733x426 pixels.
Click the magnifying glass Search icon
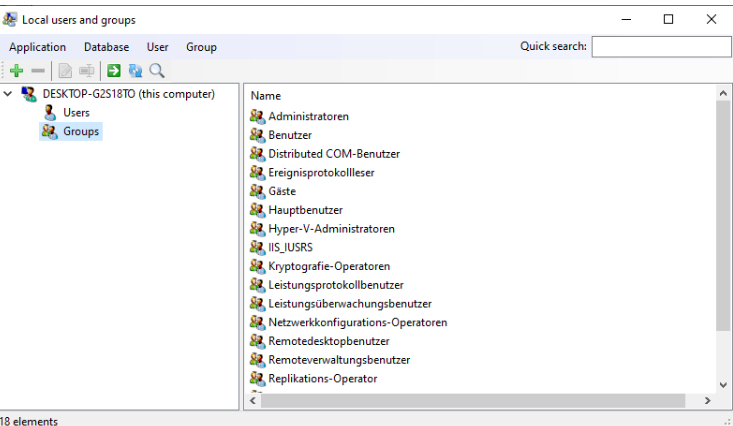157,71
